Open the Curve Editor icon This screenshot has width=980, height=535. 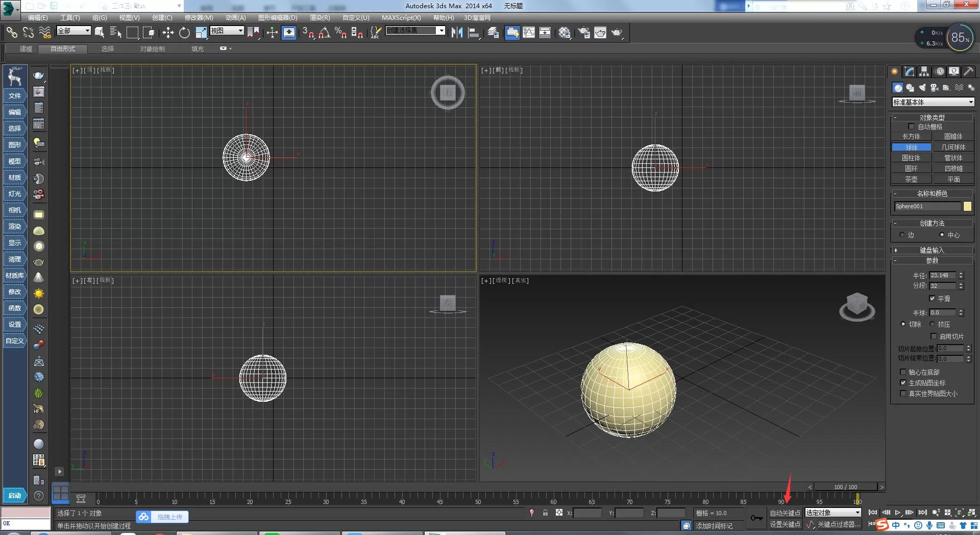(529, 33)
